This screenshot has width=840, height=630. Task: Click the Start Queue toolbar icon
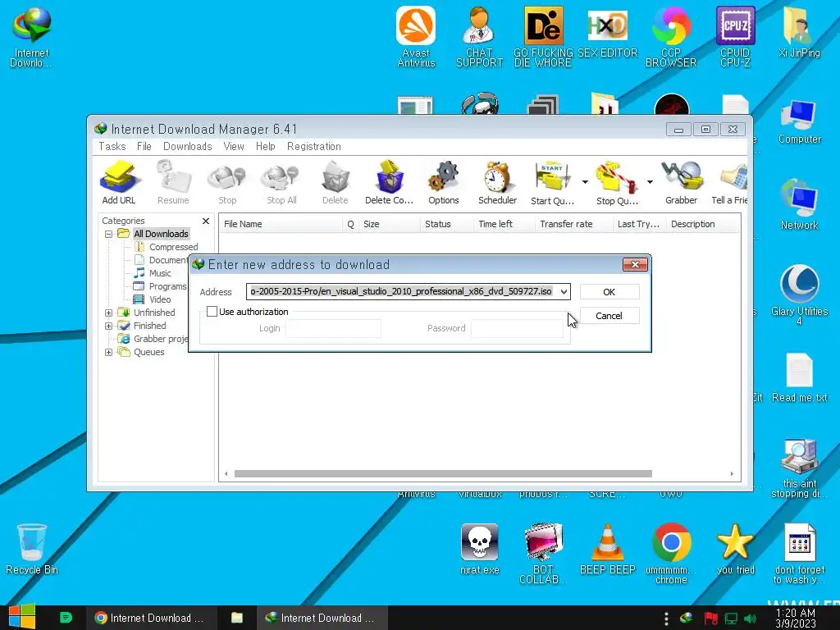pos(552,182)
